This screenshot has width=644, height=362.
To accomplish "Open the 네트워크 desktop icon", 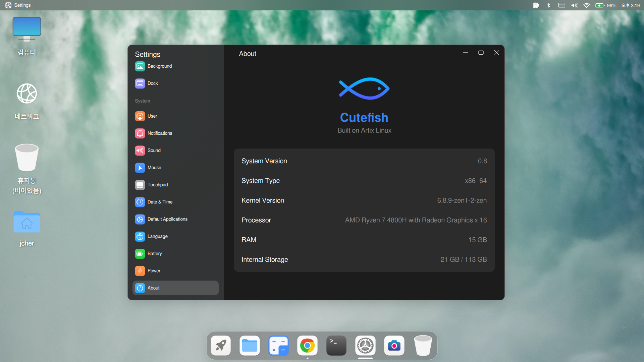I will (x=27, y=102).
